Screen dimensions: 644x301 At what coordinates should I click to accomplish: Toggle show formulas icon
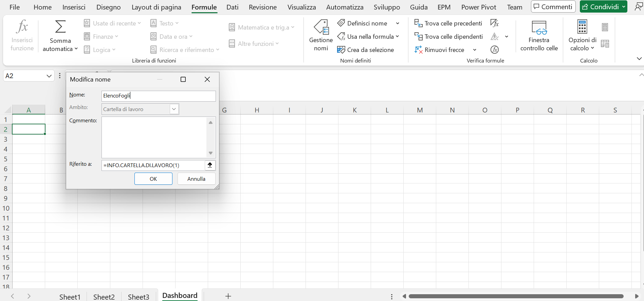(x=495, y=23)
